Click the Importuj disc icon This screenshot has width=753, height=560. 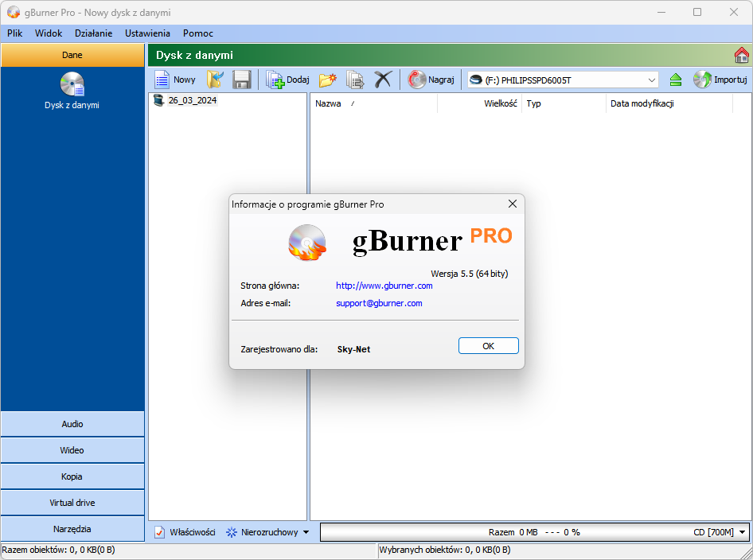tap(702, 80)
